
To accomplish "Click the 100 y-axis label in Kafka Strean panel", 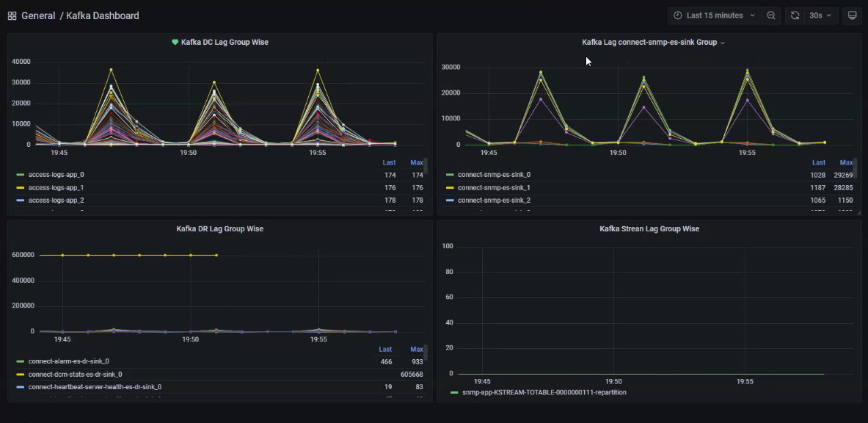I will pyautogui.click(x=448, y=246).
